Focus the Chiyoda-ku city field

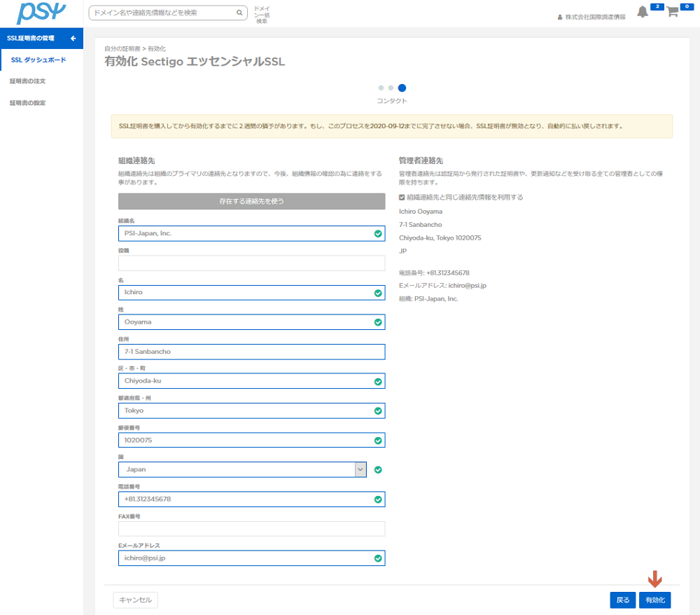coord(252,381)
